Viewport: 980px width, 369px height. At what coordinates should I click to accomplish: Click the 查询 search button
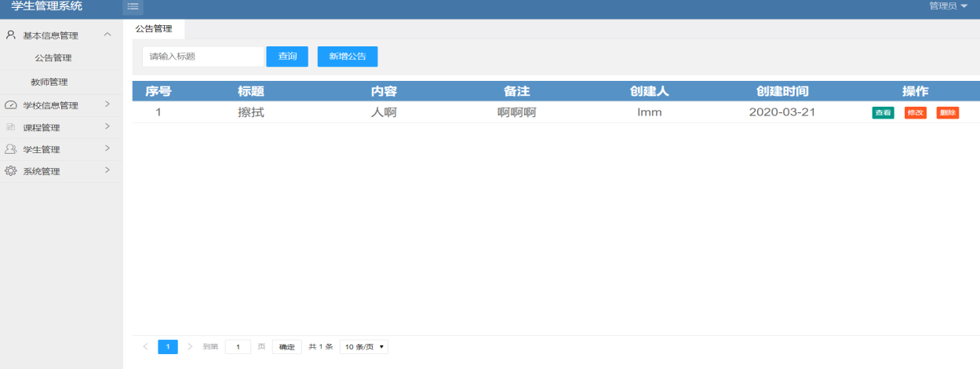pyautogui.click(x=287, y=57)
